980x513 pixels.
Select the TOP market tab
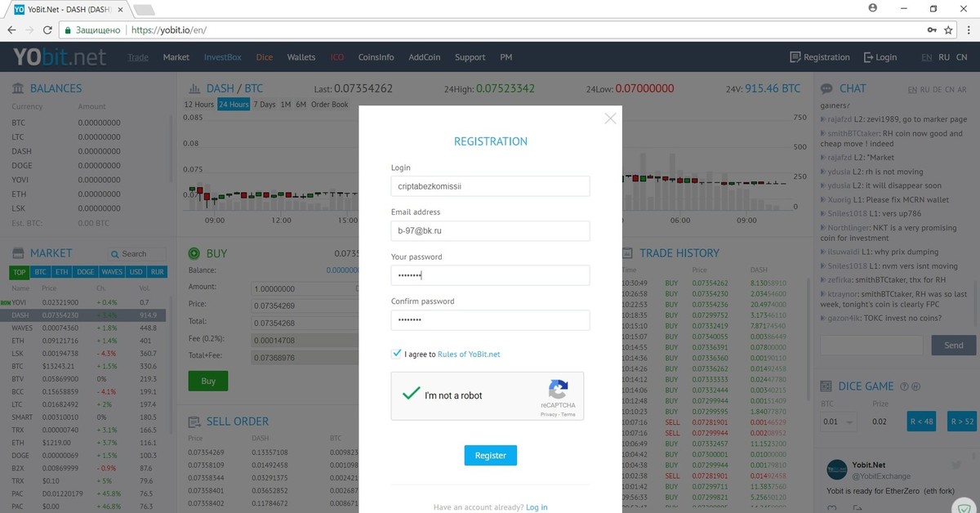(x=19, y=272)
